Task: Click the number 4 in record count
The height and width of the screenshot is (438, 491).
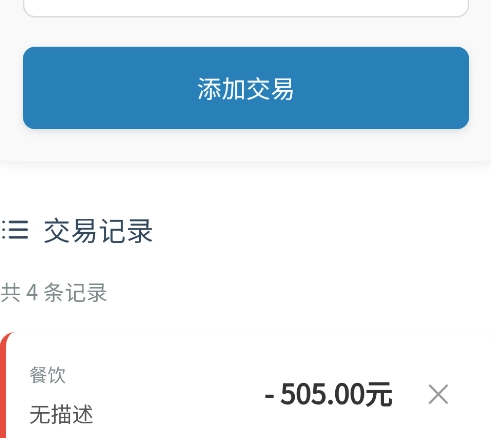Action: tap(32, 293)
